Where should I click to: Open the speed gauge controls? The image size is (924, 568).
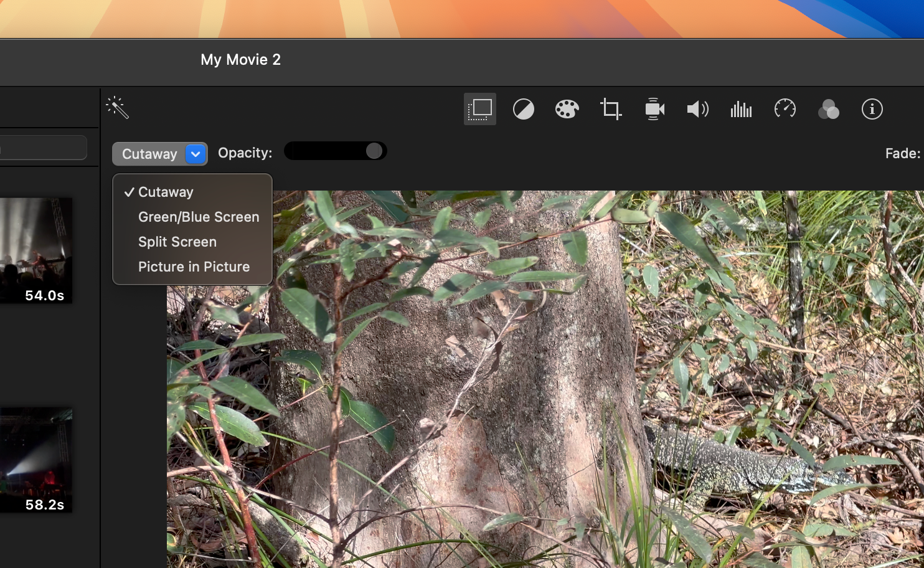click(785, 109)
